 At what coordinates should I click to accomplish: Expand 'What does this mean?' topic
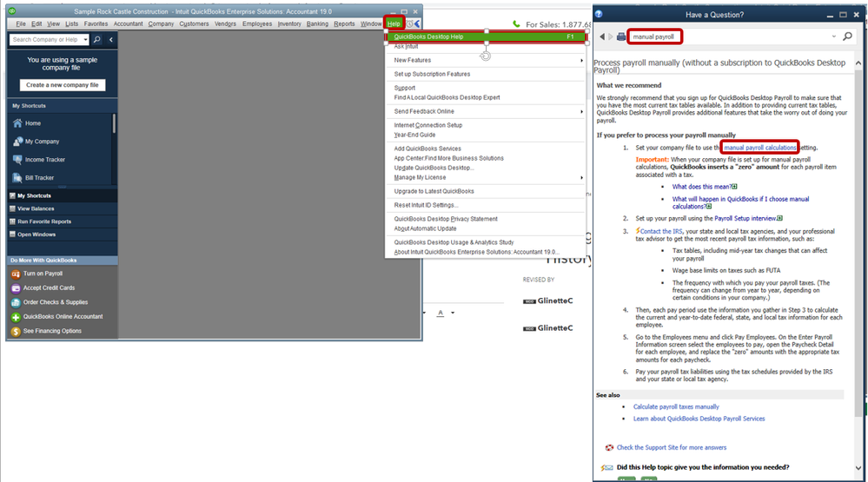734,187
